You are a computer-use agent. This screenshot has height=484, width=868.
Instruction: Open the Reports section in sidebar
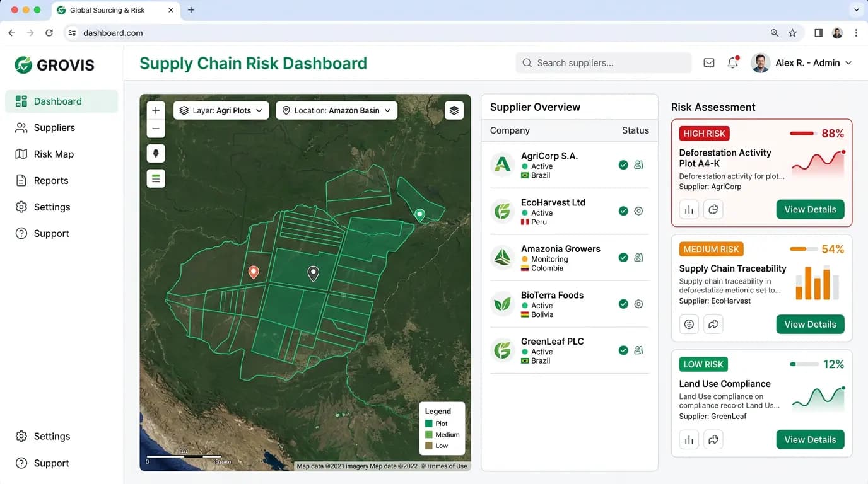point(21,180)
